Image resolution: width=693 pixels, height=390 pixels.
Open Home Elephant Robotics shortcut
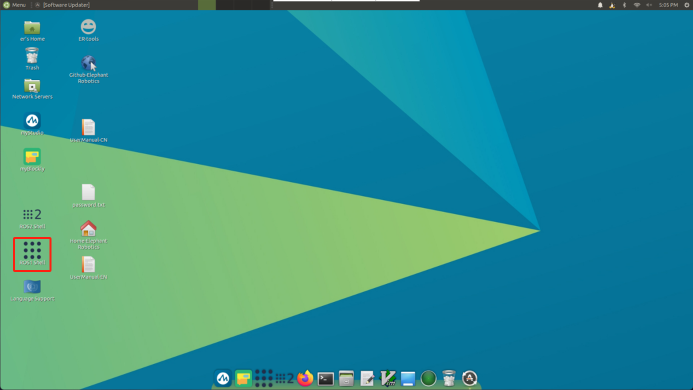[88, 235]
